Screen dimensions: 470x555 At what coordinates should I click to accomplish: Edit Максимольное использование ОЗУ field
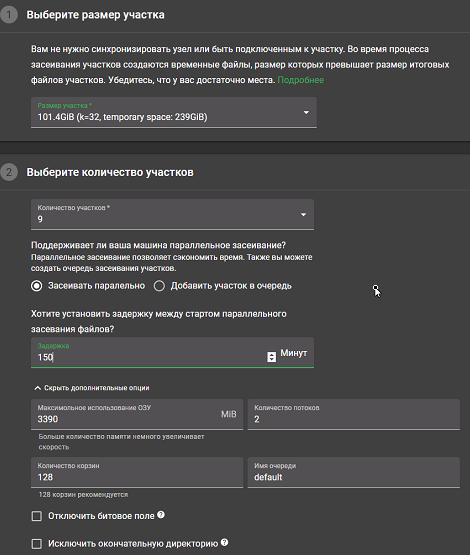(x=137, y=414)
